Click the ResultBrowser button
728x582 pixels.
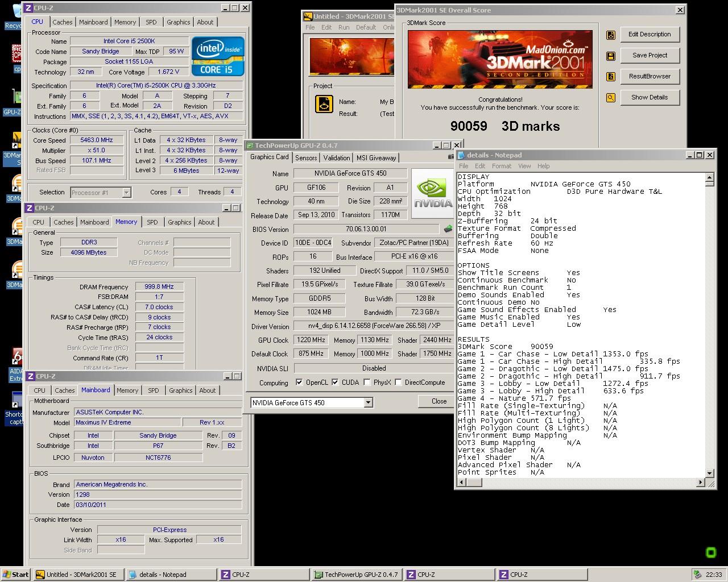650,77
